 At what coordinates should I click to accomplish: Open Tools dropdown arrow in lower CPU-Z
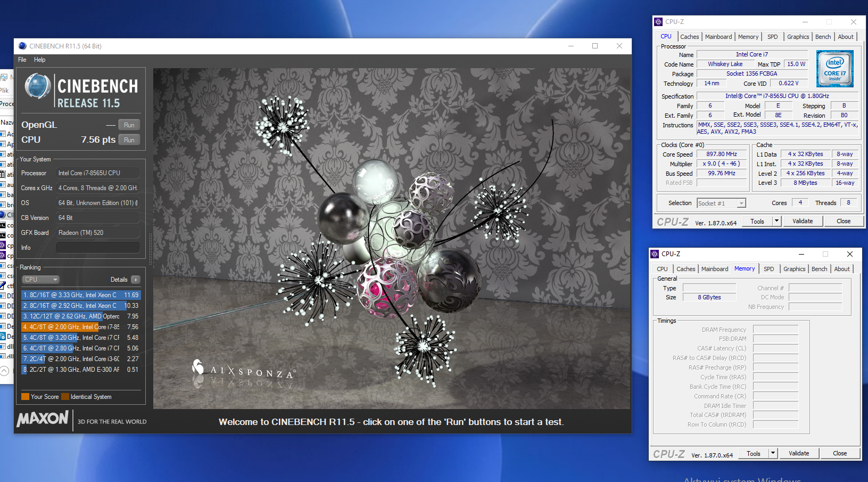pyautogui.click(x=773, y=454)
